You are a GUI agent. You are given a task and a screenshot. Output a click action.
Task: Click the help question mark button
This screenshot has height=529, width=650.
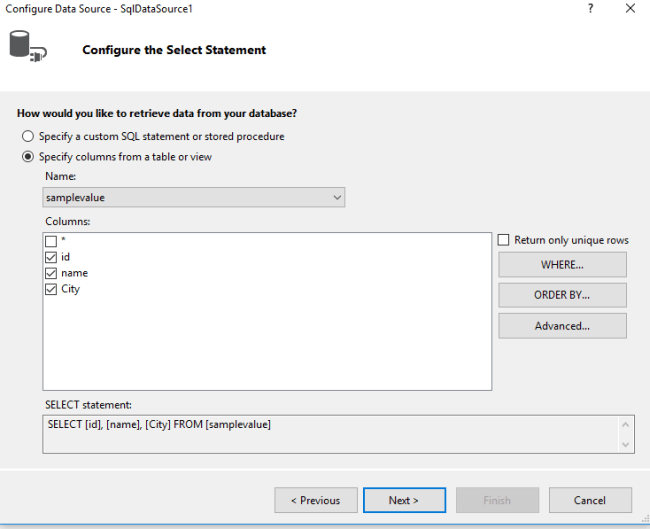(x=590, y=8)
